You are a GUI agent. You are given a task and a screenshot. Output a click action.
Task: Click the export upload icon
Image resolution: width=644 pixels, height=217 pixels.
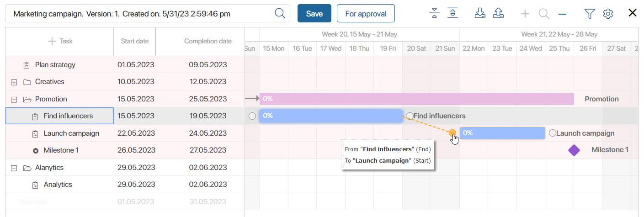point(498,13)
